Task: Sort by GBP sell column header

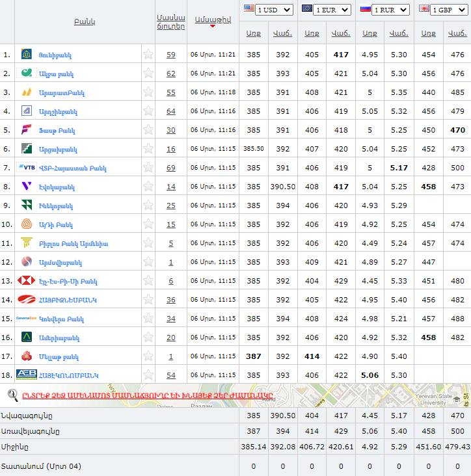Action: pos(457,33)
